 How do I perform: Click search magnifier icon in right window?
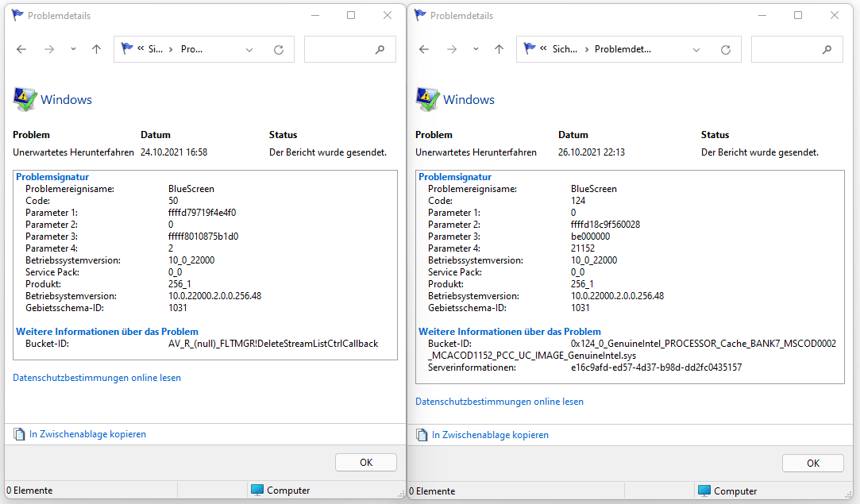(x=827, y=50)
